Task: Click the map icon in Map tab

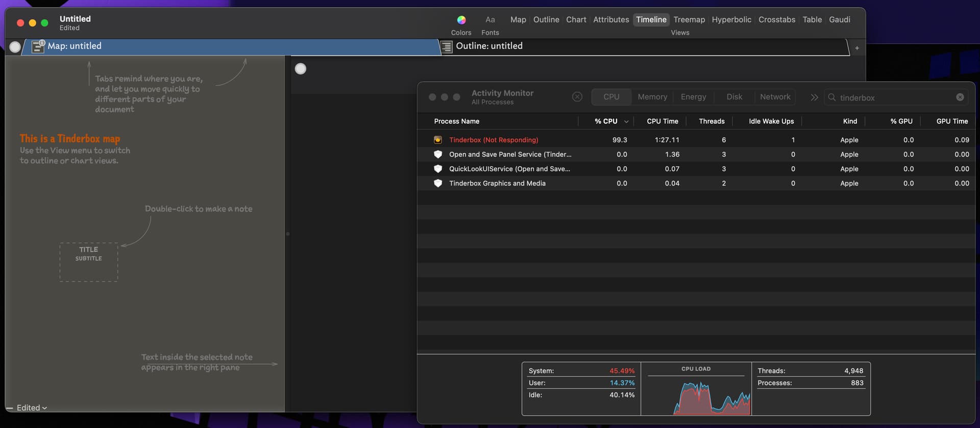Action: (38, 46)
